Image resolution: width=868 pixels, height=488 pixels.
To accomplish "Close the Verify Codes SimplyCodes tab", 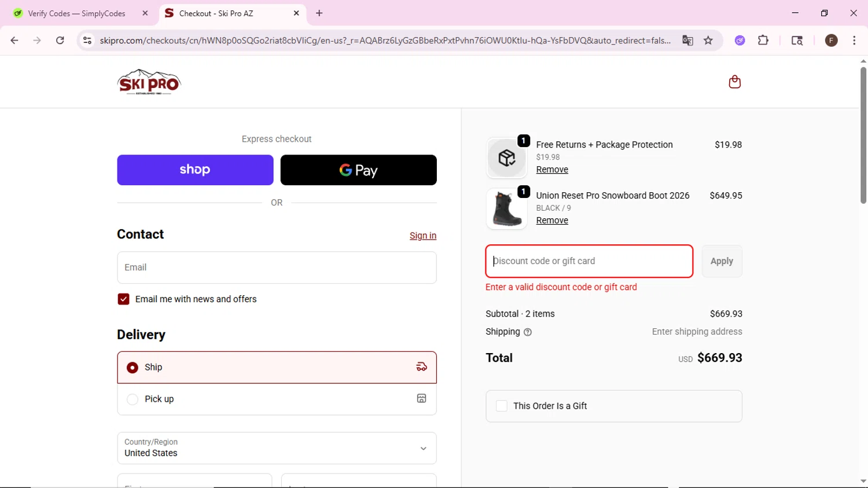I will (x=145, y=13).
